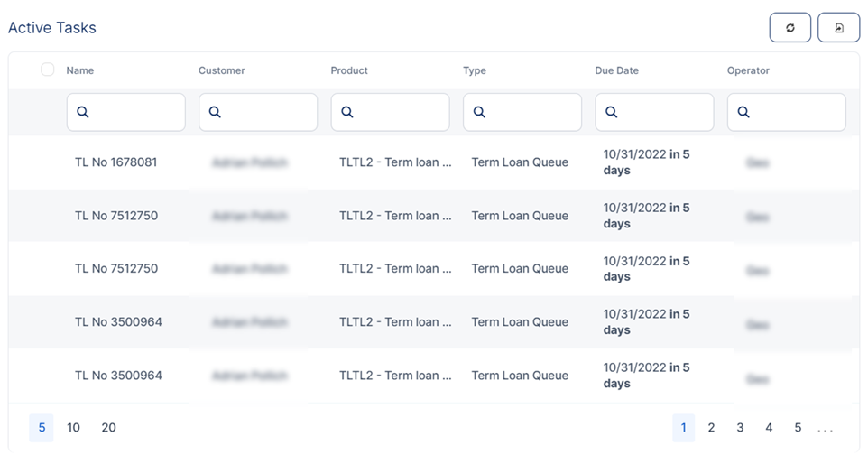
Task: Open more pages via the ellipsis
Action: (825, 429)
